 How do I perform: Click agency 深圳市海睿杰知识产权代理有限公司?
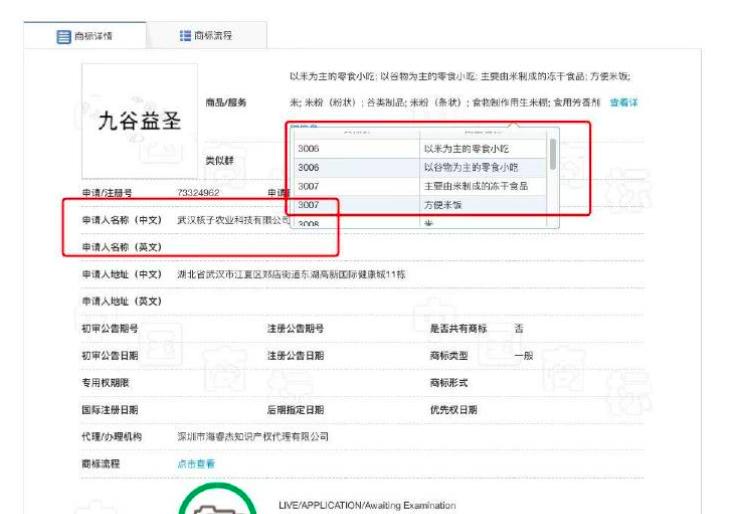pos(252,437)
